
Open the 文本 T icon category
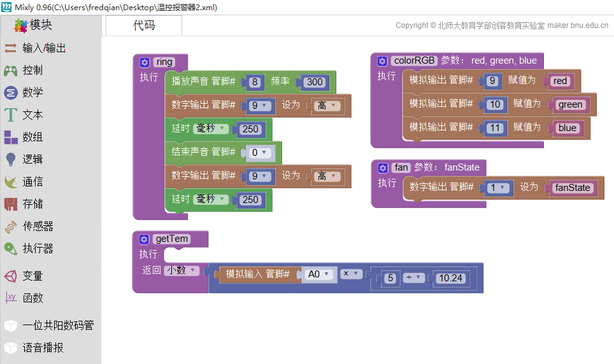[11, 115]
